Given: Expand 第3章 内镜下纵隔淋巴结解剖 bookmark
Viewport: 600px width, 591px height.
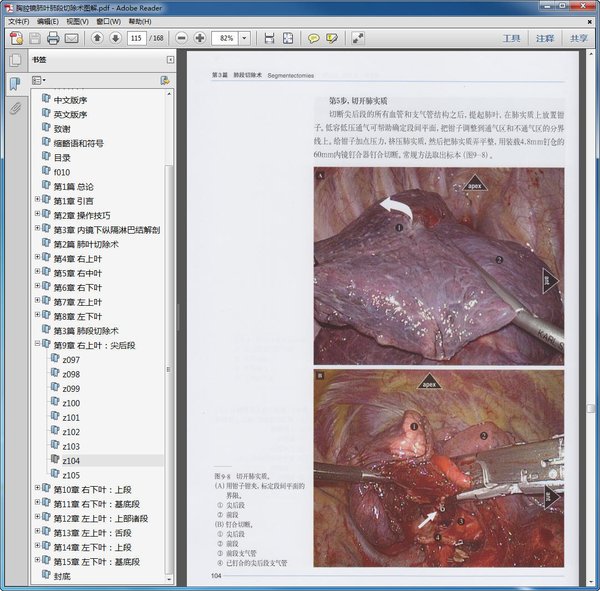Looking at the screenshot, I should tap(38, 228).
